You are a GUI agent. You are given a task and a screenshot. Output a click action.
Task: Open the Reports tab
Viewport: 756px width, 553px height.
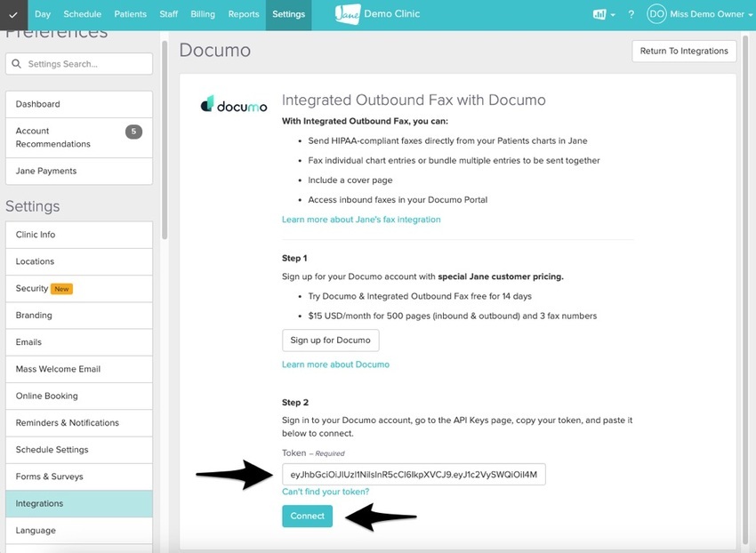[x=244, y=14]
